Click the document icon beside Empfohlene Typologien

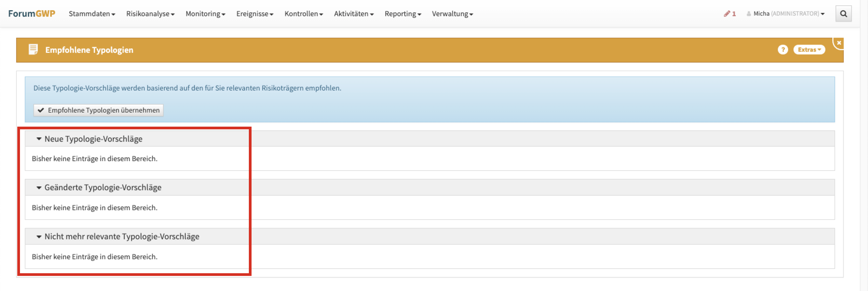click(x=33, y=50)
